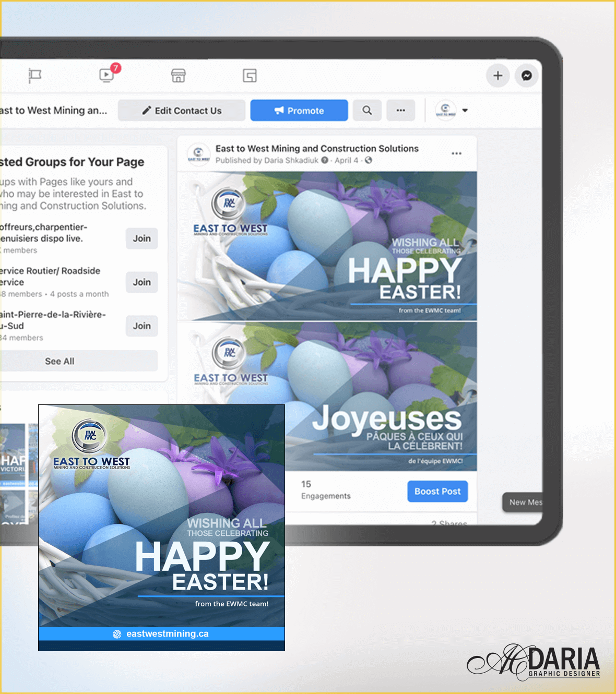
Task: Click the Edit Contact Us button
Action: (x=182, y=111)
